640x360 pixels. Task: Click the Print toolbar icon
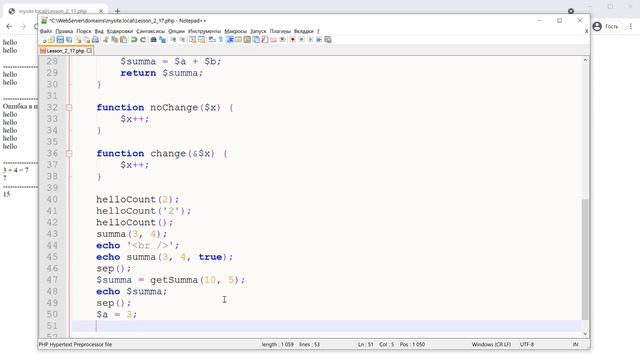[96, 40]
